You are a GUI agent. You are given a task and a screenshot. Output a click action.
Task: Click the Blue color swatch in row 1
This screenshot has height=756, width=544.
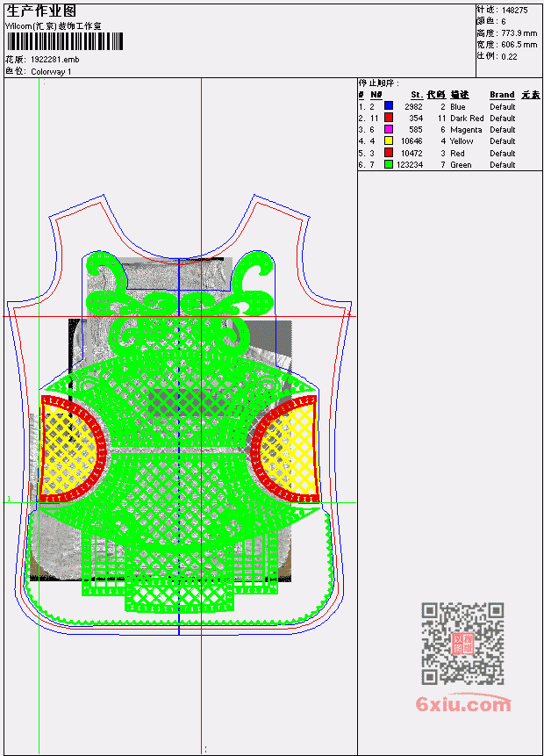point(389,105)
